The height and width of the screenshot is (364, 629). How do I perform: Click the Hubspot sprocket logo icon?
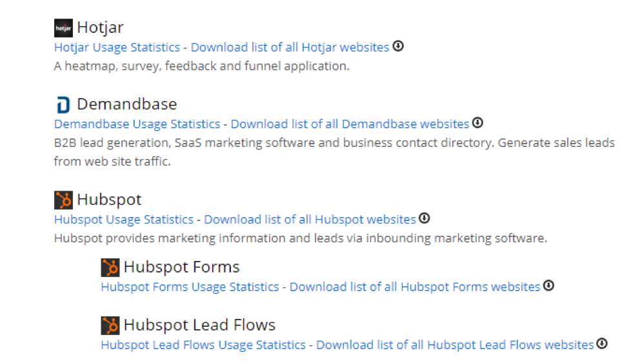pyautogui.click(x=63, y=200)
